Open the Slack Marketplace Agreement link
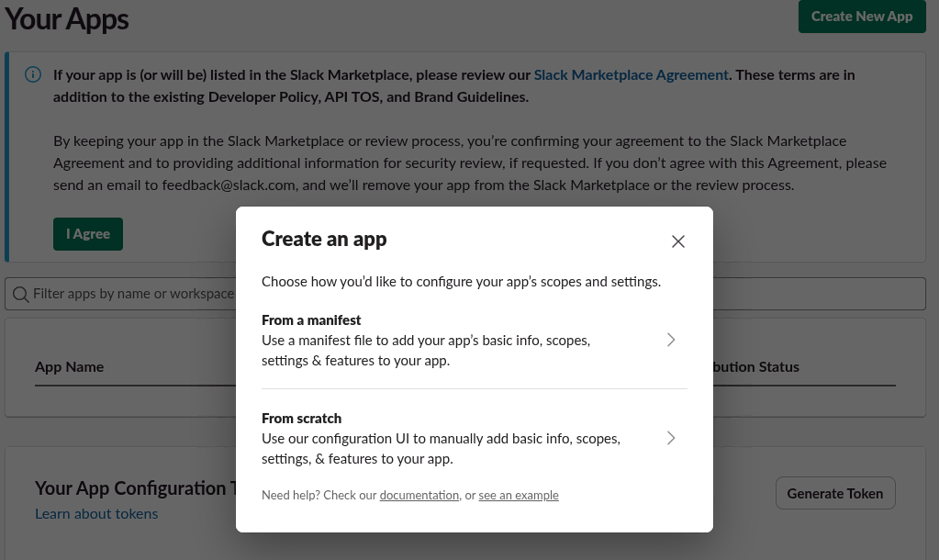 (631, 75)
